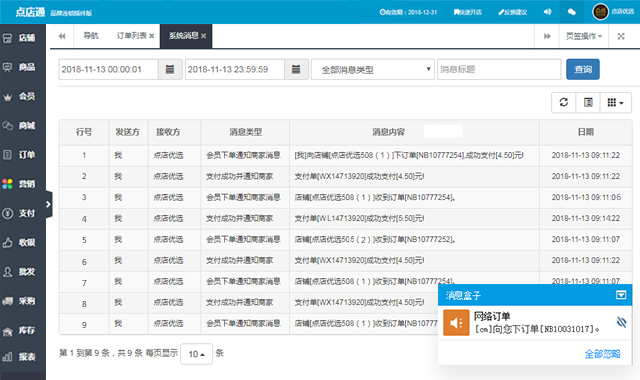This screenshot has width=640, height=380.
Task: Open the 页签操作 dropdown
Action: point(584,36)
